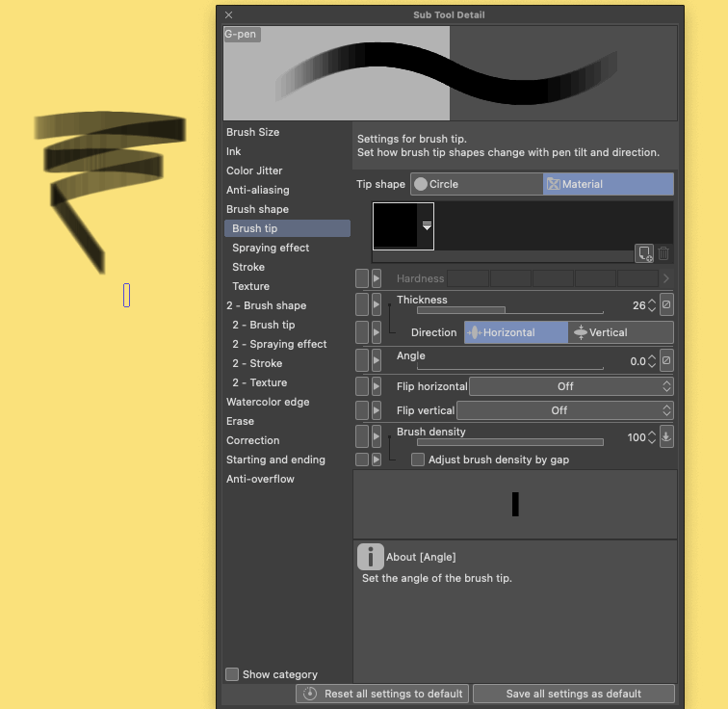Tick the Show category checkbox
Screen dimensions: 728x709
(232, 674)
